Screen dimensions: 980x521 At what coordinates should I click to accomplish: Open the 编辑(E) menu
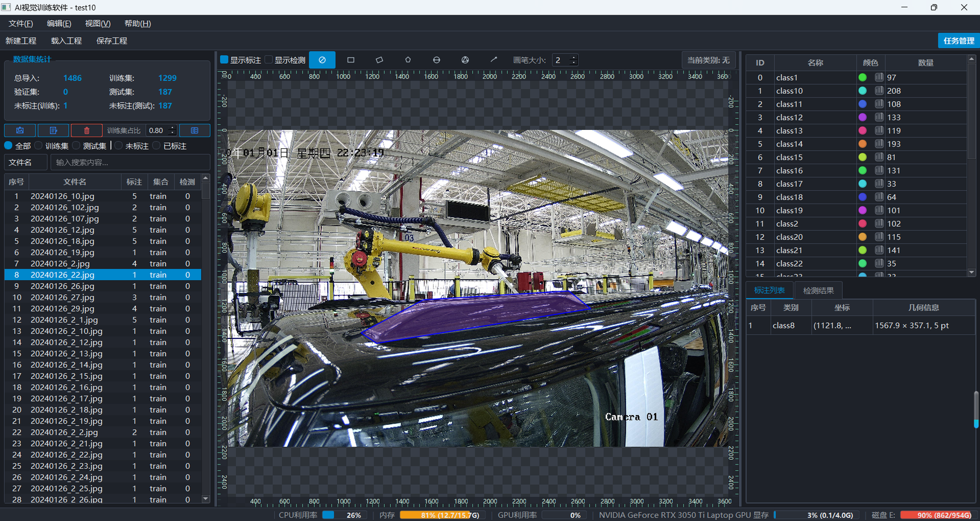pos(59,23)
